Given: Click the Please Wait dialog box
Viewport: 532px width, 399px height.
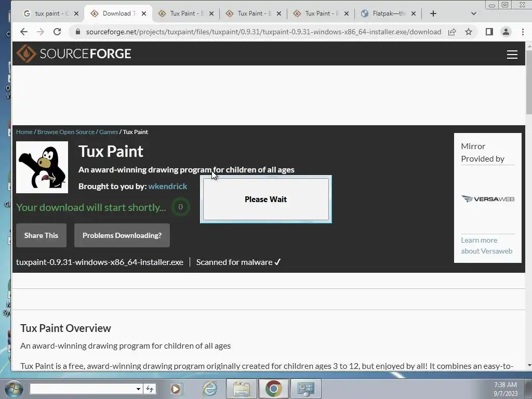Looking at the screenshot, I should tap(265, 199).
